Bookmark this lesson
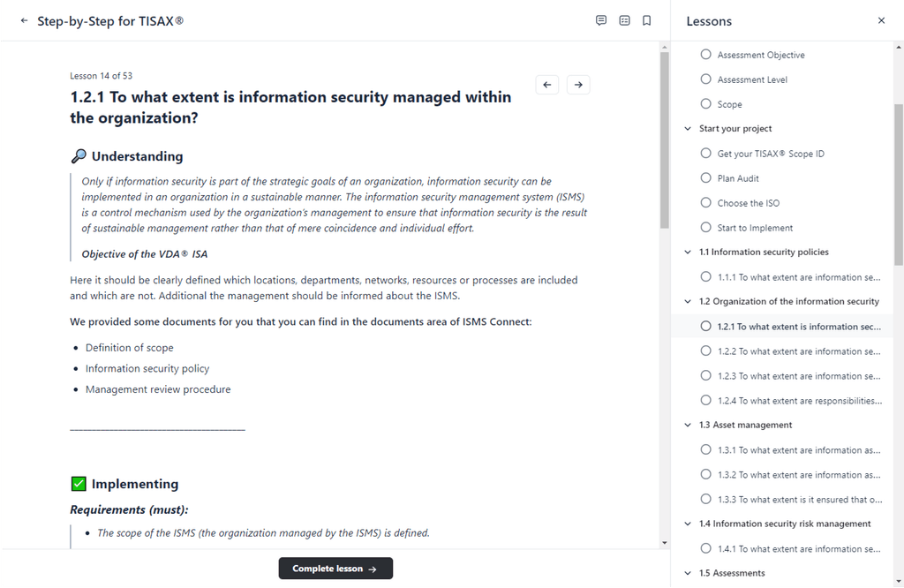The width and height of the screenshot is (904, 588). click(x=647, y=20)
